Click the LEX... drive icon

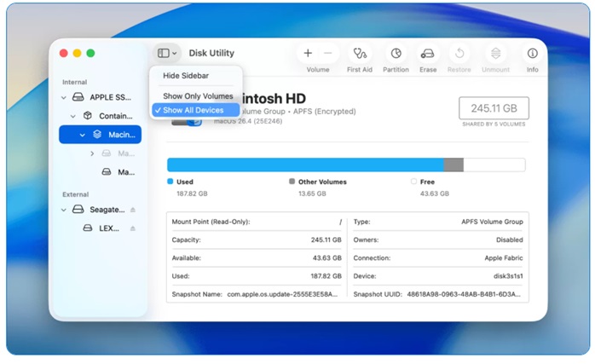(88, 228)
